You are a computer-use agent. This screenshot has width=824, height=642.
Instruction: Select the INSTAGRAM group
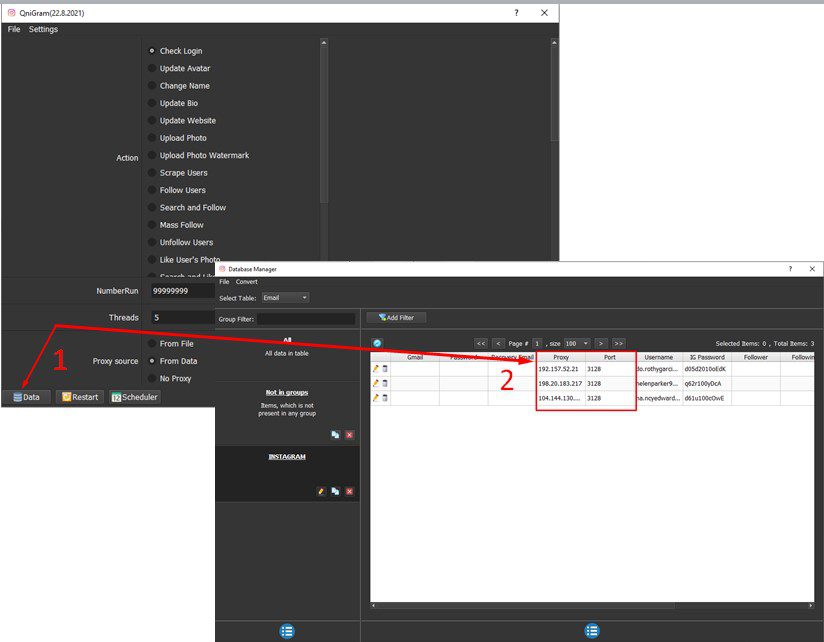287,474
